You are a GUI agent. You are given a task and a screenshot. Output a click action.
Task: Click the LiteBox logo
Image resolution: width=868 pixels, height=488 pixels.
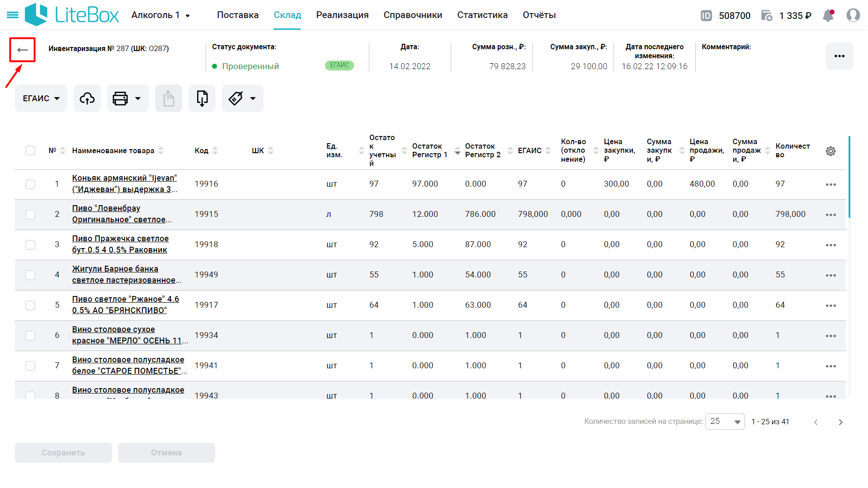[72, 15]
